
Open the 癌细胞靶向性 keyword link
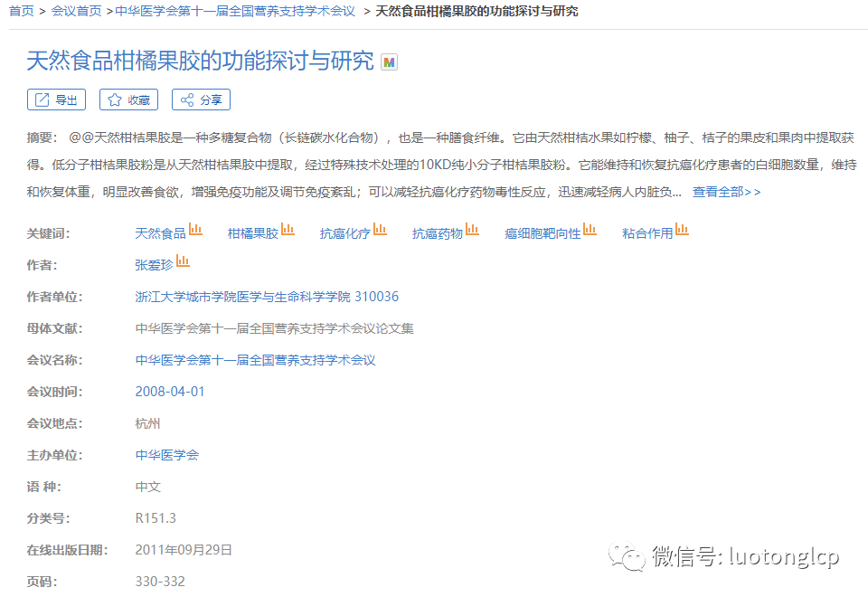pyautogui.click(x=542, y=233)
